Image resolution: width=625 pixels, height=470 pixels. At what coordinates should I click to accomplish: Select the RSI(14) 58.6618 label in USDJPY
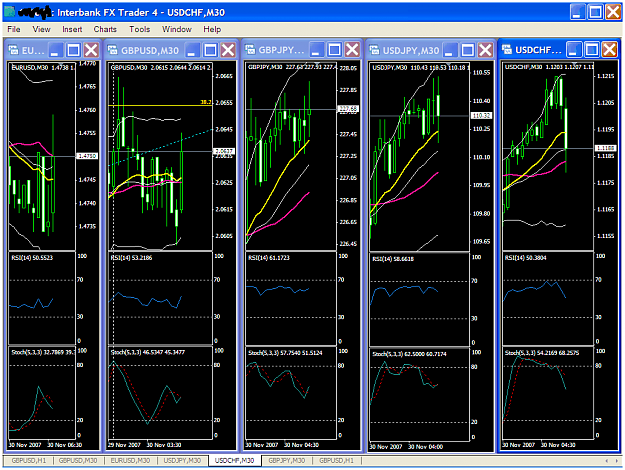pos(393,259)
